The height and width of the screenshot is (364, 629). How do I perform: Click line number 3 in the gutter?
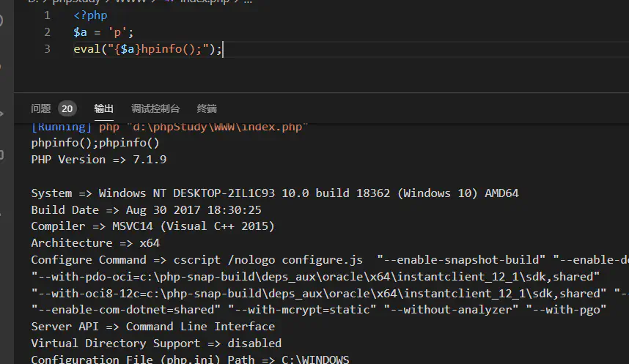[x=47, y=49]
